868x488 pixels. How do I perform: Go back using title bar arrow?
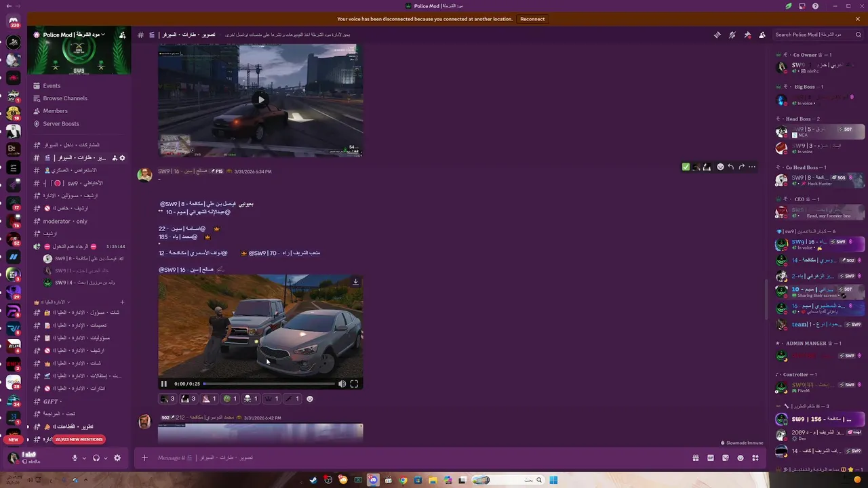[x=7, y=6]
